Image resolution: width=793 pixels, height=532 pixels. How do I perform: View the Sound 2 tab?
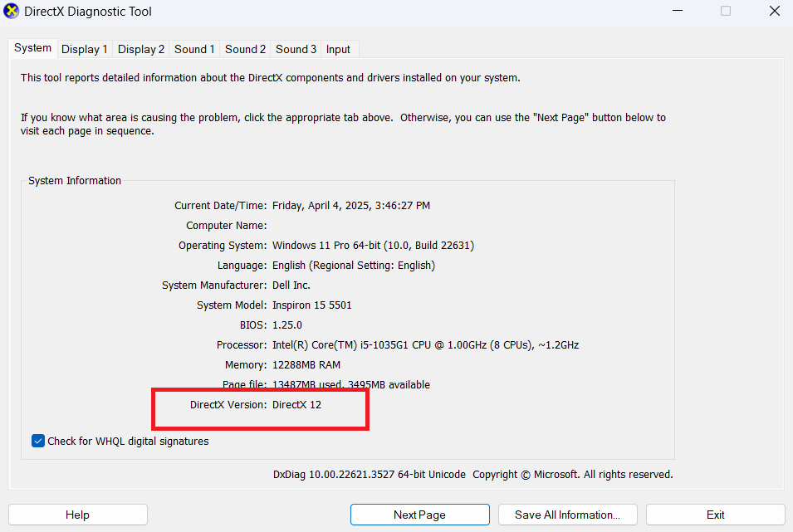[x=245, y=49]
